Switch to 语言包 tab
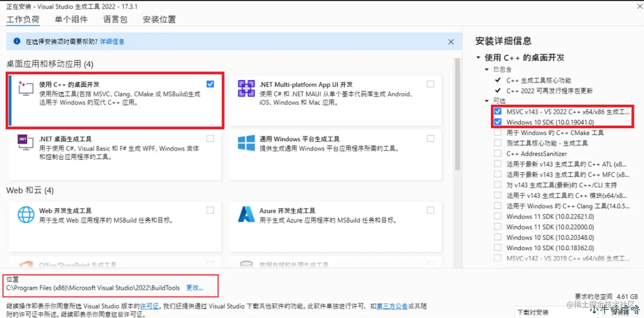Screen dimensions: 644x318 (115, 19)
